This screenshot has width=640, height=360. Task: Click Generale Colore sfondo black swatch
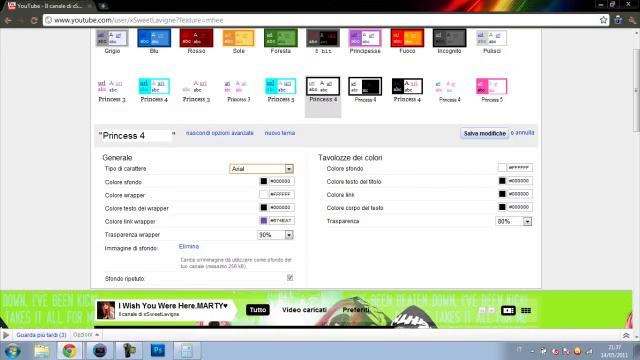(264, 181)
